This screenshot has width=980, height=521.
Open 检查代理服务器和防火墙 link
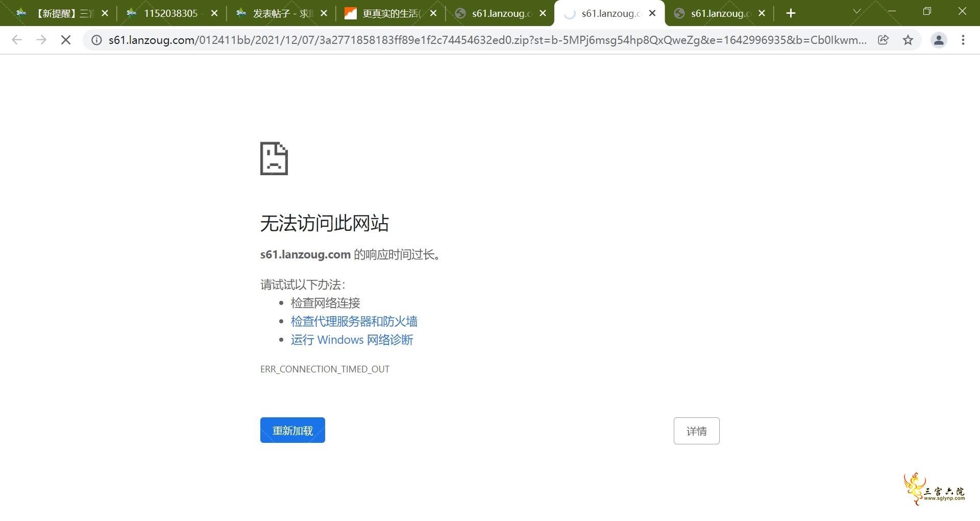[354, 321]
